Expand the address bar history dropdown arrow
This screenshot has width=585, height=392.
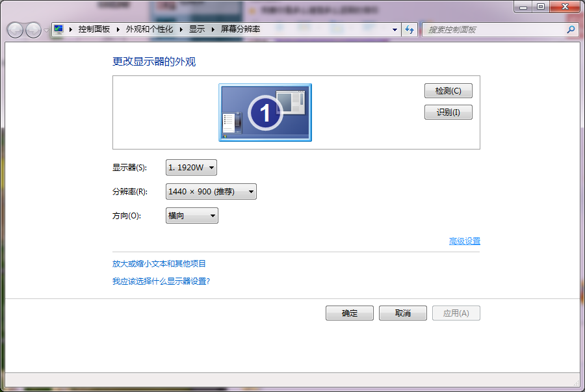[395, 30]
